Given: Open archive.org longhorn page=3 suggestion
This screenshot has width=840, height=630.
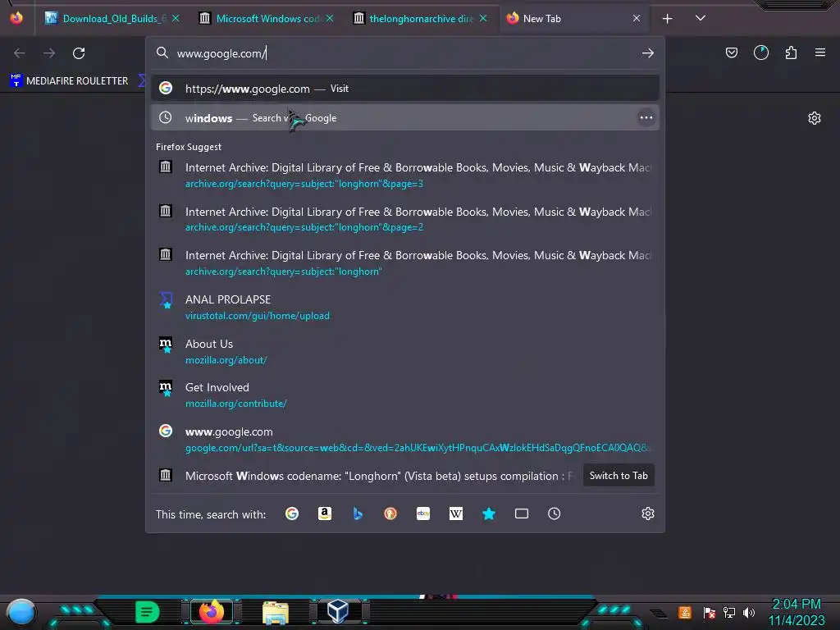Looking at the screenshot, I should tap(405, 176).
